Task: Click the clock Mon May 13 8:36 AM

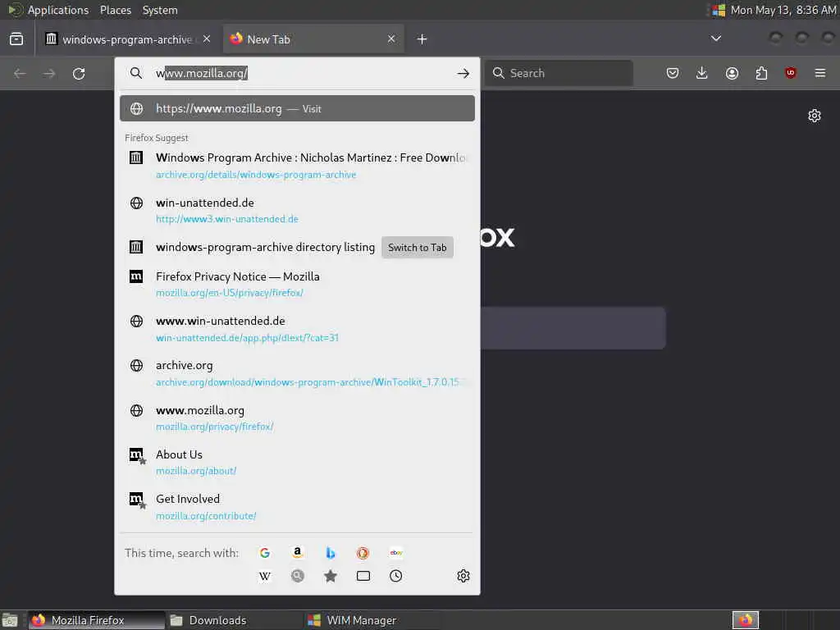Action: pyautogui.click(x=783, y=10)
